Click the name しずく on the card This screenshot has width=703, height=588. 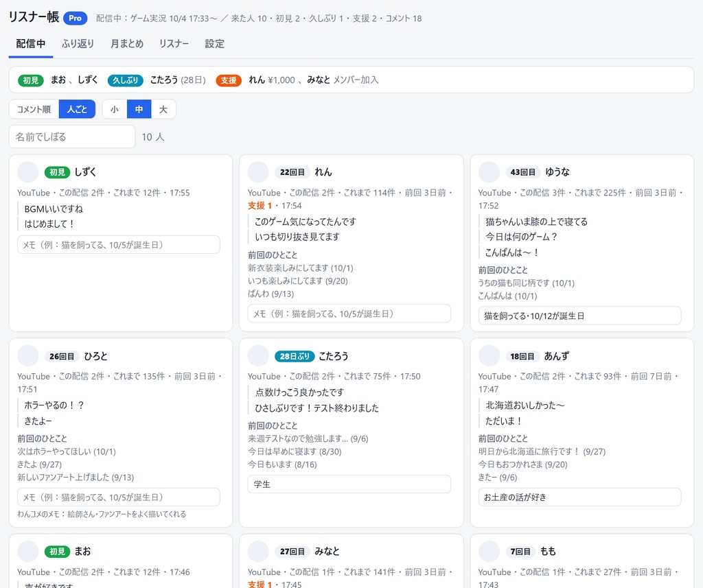pos(85,172)
